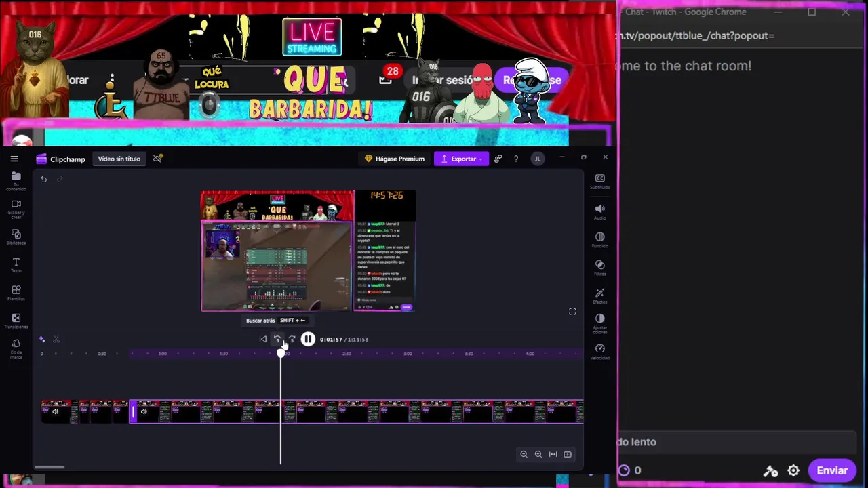The height and width of the screenshot is (488, 868).
Task: Open the Grabar y crear panel
Action: pyautogui.click(x=16, y=208)
